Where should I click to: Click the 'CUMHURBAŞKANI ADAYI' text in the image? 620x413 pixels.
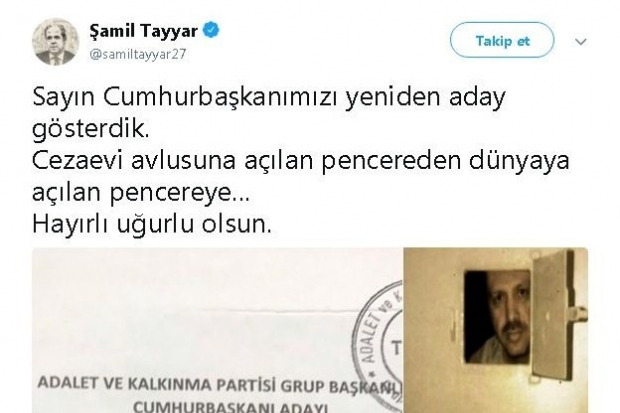click(x=231, y=406)
